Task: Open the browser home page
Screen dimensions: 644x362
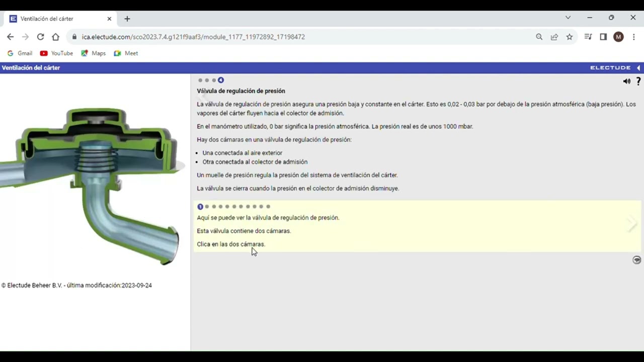Action: [55, 37]
